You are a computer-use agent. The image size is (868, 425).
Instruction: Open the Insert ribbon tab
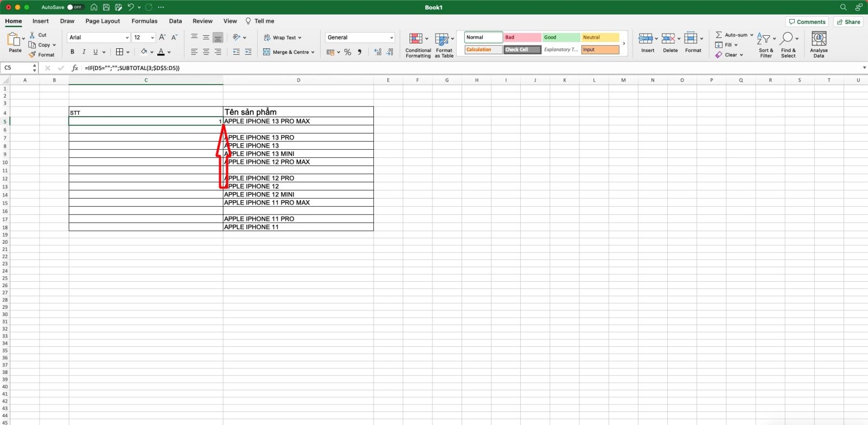(x=41, y=21)
